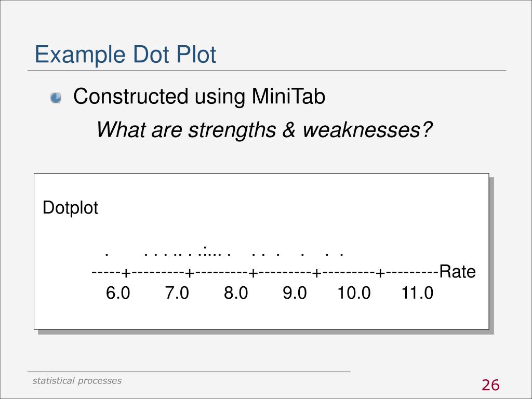
Task: Click the plus tick above 8.0
Action: (253, 273)
